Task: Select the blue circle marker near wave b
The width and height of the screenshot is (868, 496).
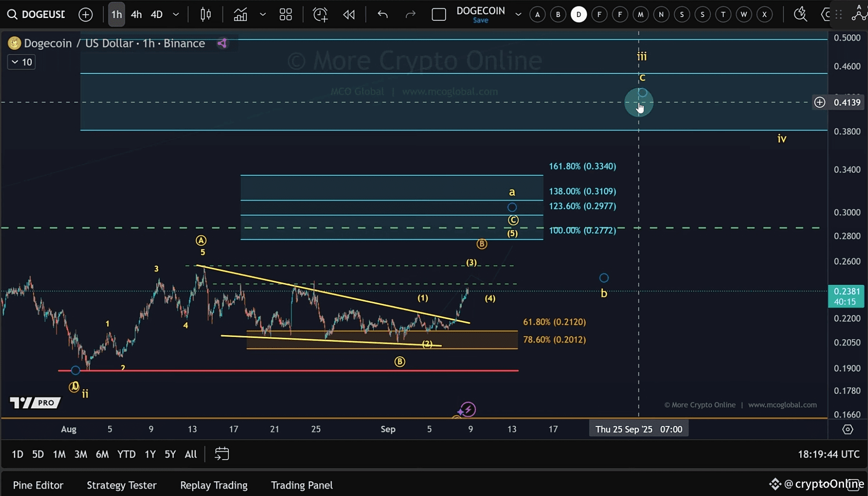Action: 604,278
